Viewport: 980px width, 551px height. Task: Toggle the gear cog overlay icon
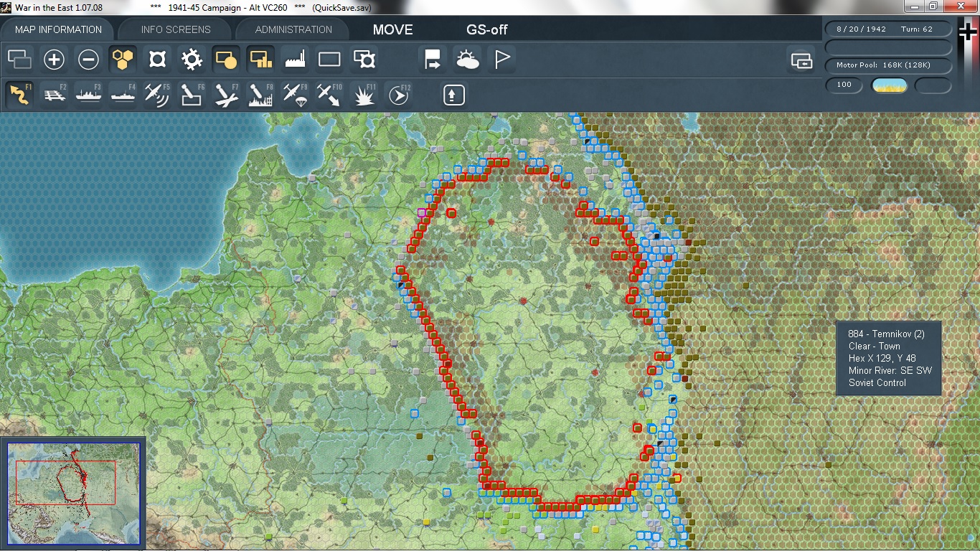point(192,60)
